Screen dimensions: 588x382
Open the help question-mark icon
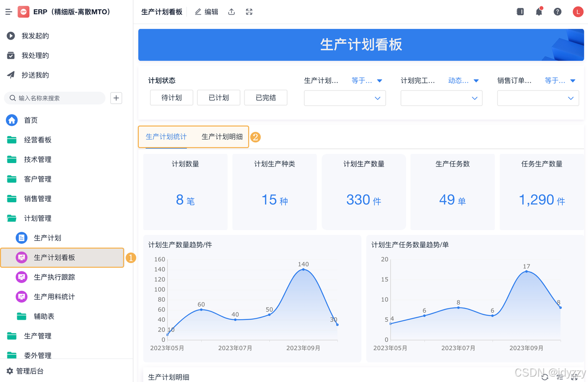[x=558, y=12]
